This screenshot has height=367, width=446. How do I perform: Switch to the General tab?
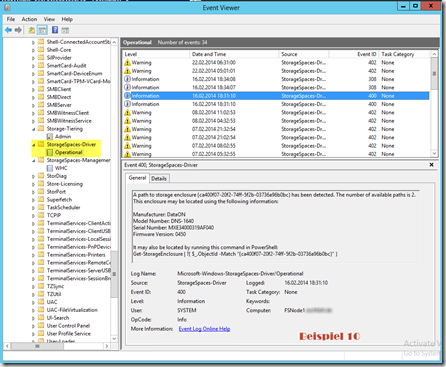click(x=137, y=178)
